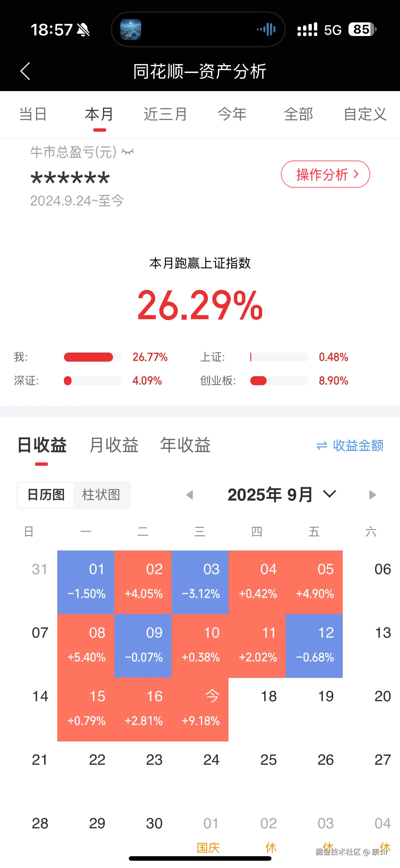Select today's +9.18% calendar cell
Viewport: 400px width, 868px height.
pyautogui.click(x=200, y=709)
